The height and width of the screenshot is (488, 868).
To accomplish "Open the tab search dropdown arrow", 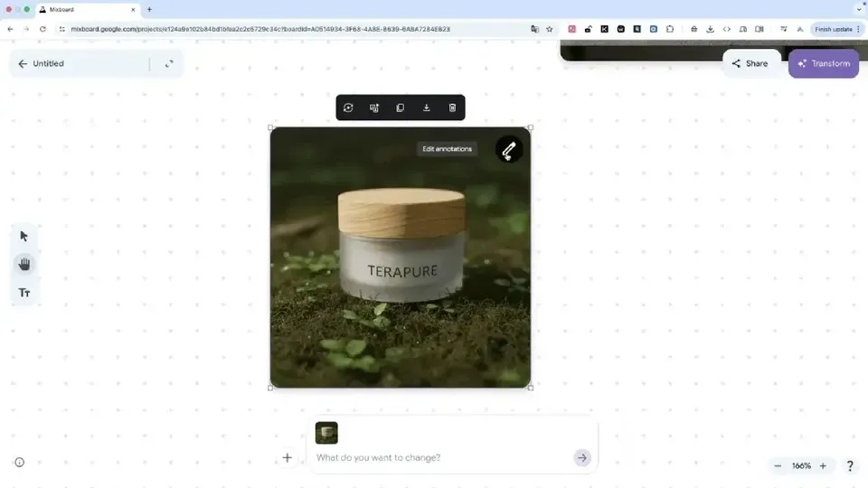I will pyautogui.click(x=859, y=9).
